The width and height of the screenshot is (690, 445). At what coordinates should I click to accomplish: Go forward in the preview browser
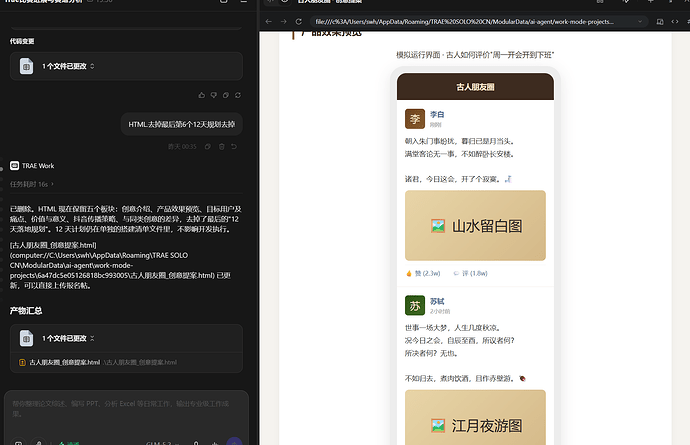(x=283, y=22)
